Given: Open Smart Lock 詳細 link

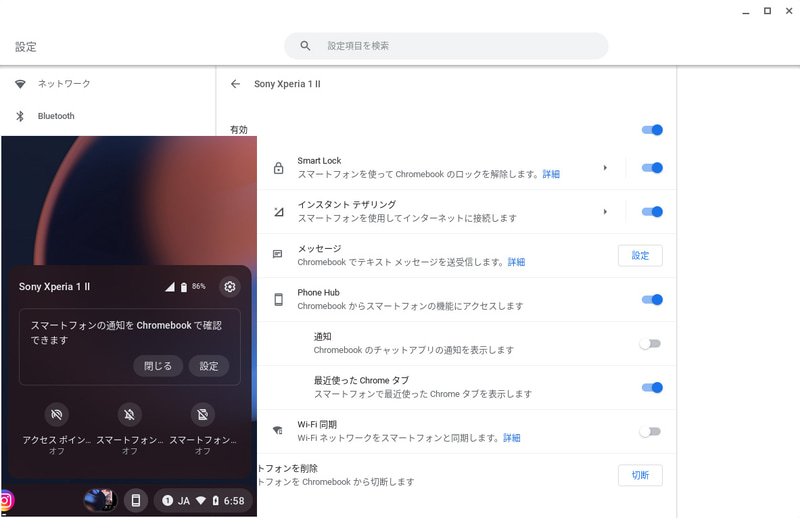Looking at the screenshot, I should pos(551,175).
